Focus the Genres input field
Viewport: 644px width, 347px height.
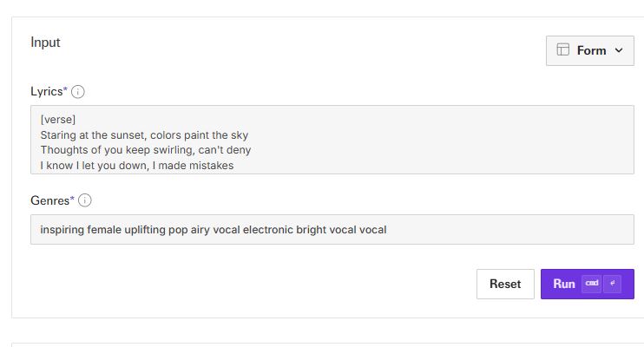coord(332,230)
